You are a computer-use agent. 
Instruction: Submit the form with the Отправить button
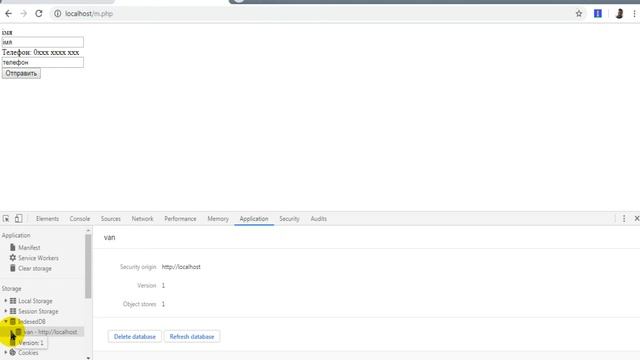point(21,73)
